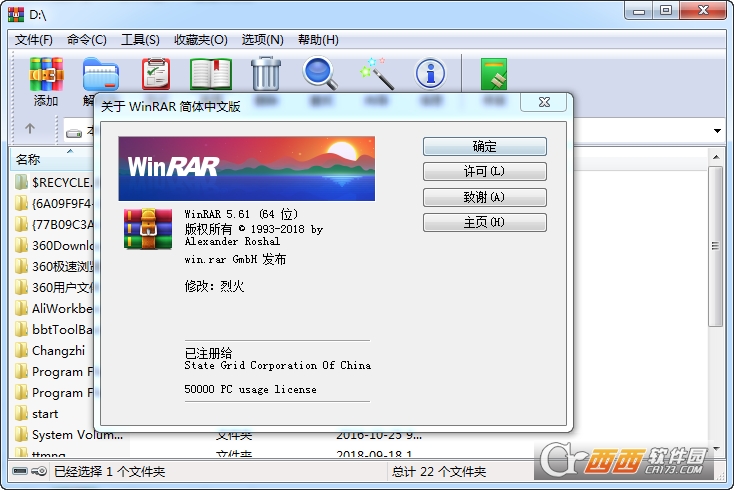This screenshot has height=490, width=734.
Task: Open the View file book icon
Action: point(210,75)
